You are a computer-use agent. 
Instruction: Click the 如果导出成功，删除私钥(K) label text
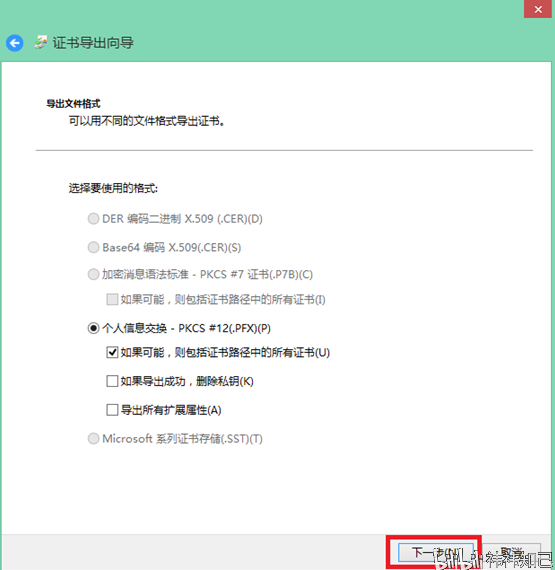(x=187, y=381)
